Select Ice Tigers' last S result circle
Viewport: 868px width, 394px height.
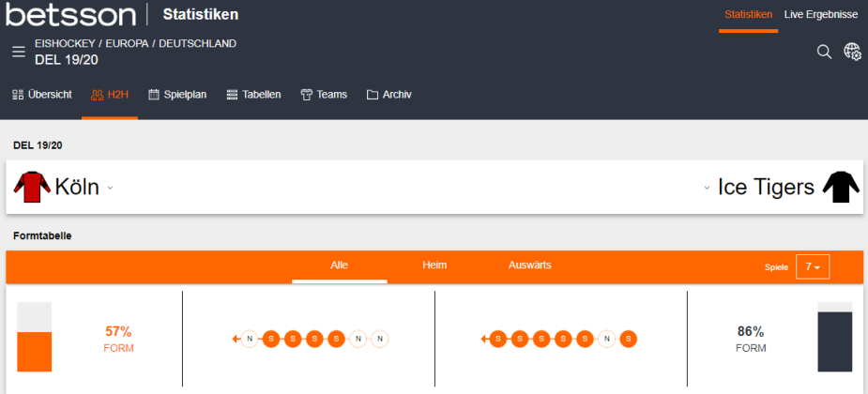[x=629, y=338]
